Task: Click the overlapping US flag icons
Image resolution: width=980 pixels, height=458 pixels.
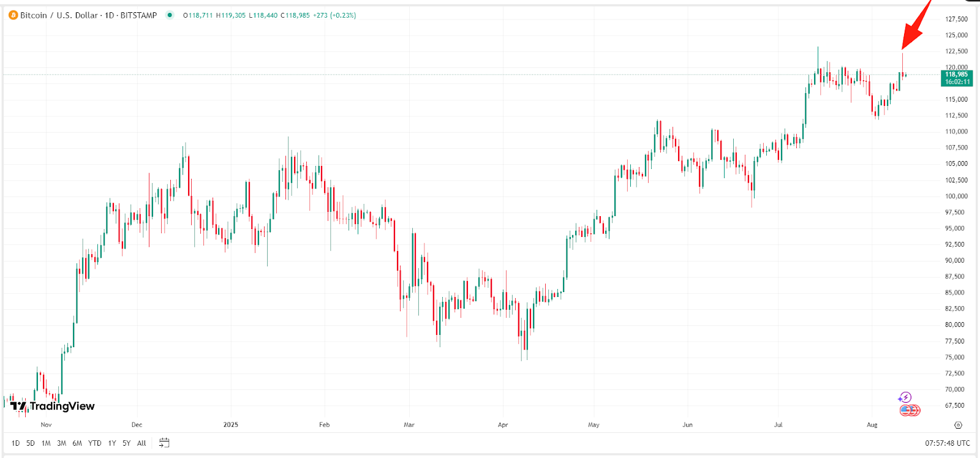Action: pos(909,409)
